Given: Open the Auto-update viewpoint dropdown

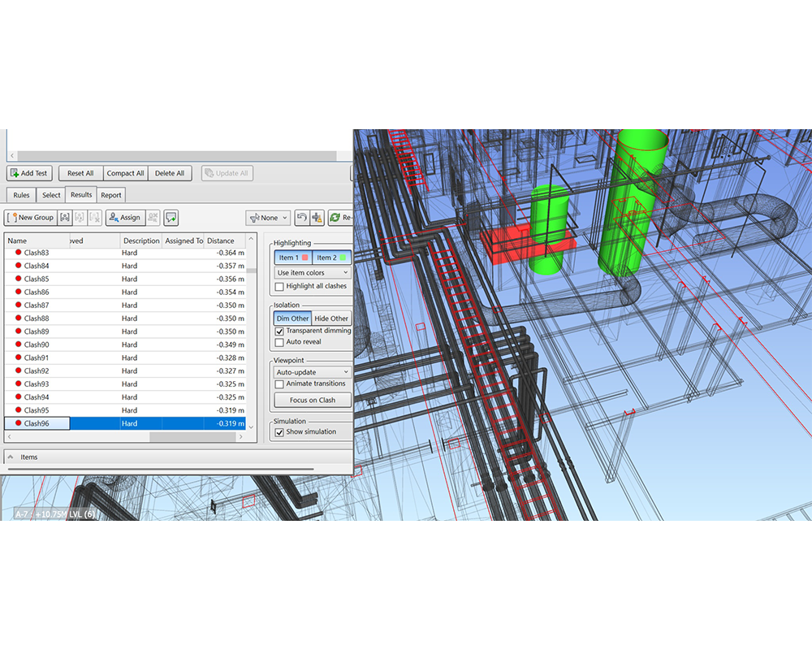Looking at the screenshot, I should (x=313, y=372).
